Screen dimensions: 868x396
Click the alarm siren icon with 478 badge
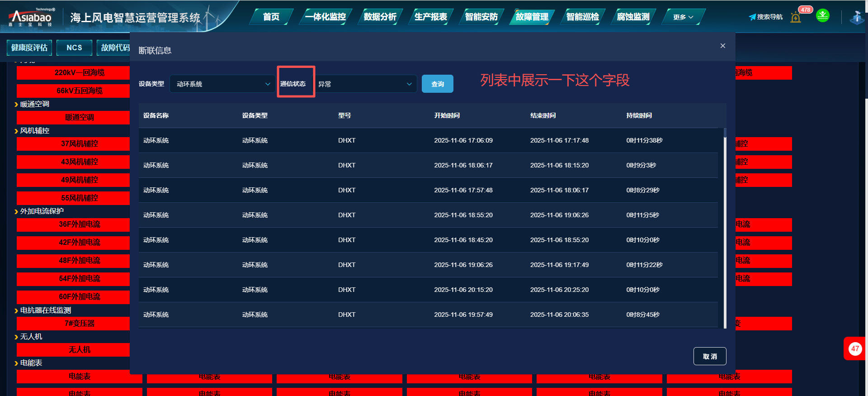[796, 18]
